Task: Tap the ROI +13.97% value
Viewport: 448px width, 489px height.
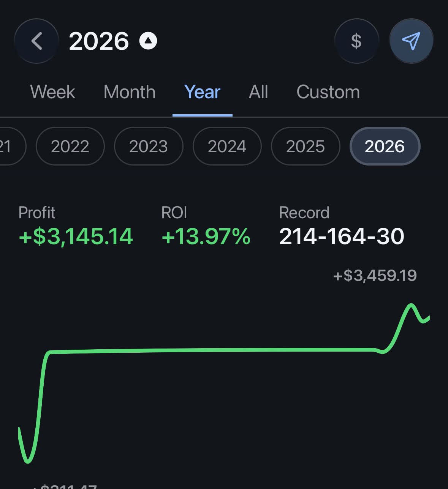Action: [206, 236]
